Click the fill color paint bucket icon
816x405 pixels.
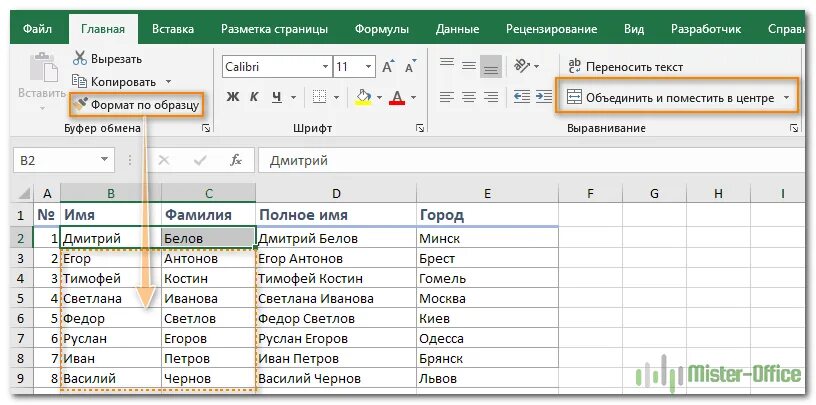tap(364, 97)
